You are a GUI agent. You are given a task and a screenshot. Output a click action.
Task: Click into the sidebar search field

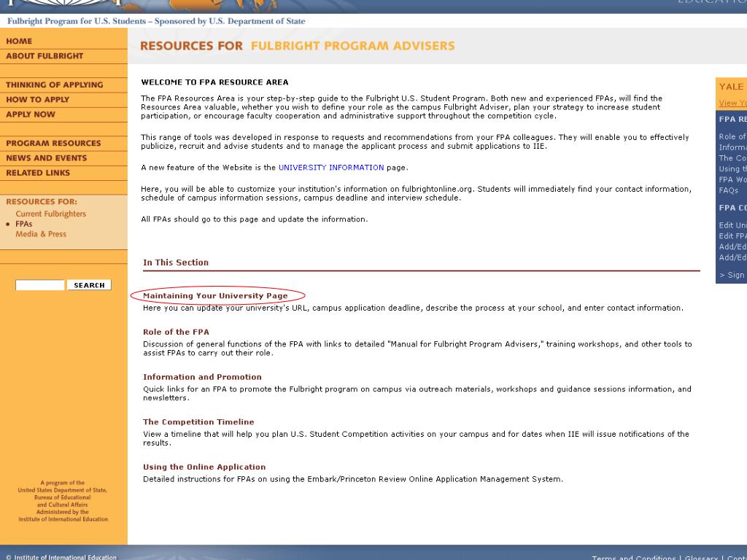pos(40,285)
